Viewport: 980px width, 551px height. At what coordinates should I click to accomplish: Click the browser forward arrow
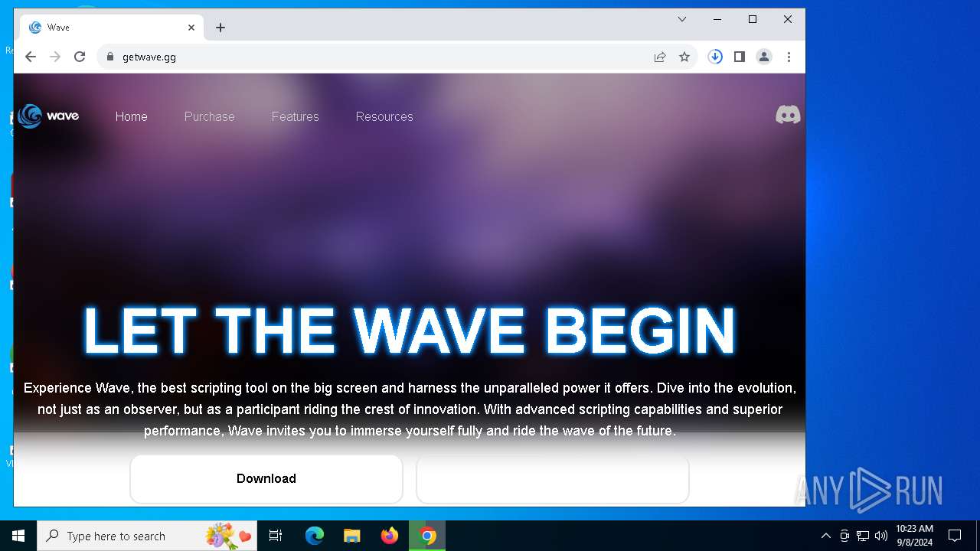click(55, 57)
